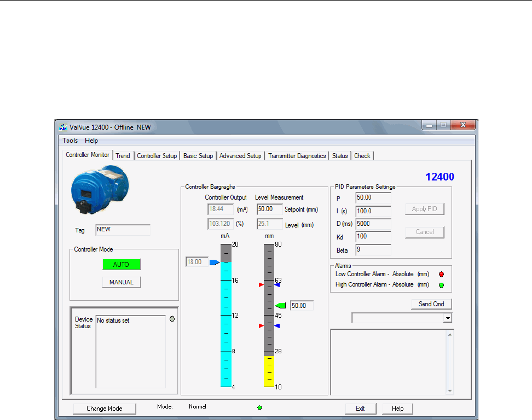Click the blue 12400 transmitter device image

tap(100, 189)
